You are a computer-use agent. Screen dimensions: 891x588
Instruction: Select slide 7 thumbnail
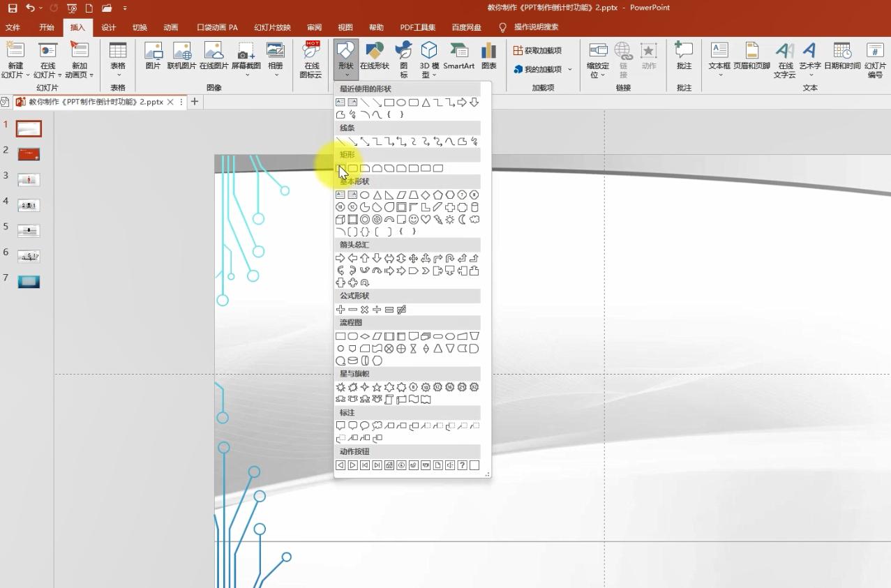(29, 282)
